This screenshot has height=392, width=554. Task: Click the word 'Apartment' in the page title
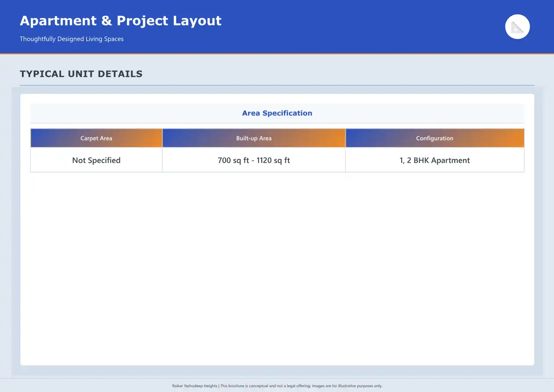(58, 21)
